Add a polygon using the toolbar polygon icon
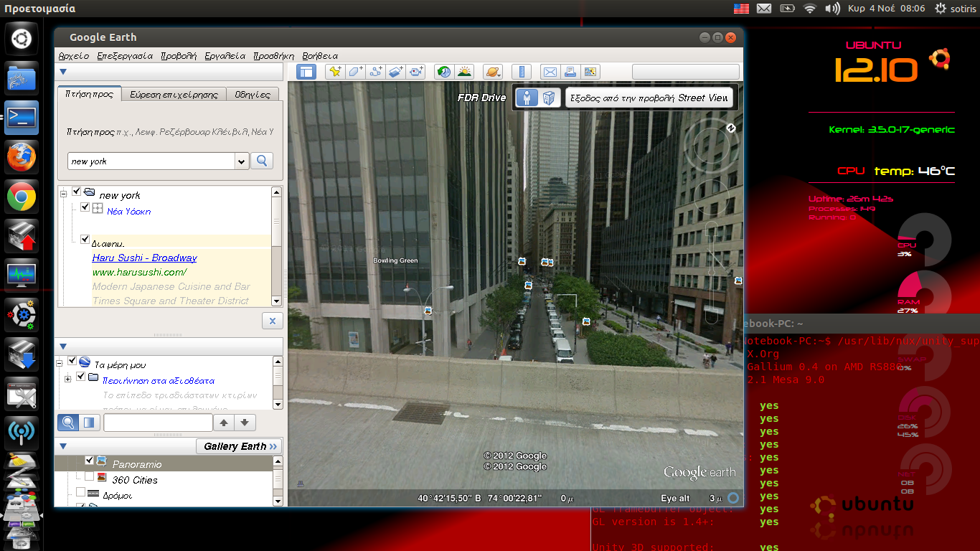The height and width of the screenshot is (551, 980). pyautogui.click(x=355, y=72)
